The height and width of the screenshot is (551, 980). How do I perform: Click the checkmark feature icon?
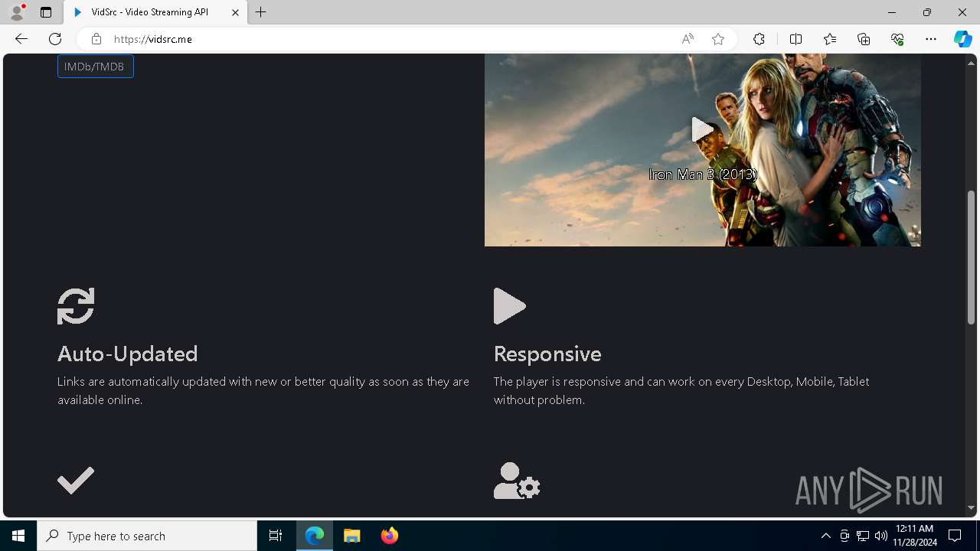tap(76, 481)
